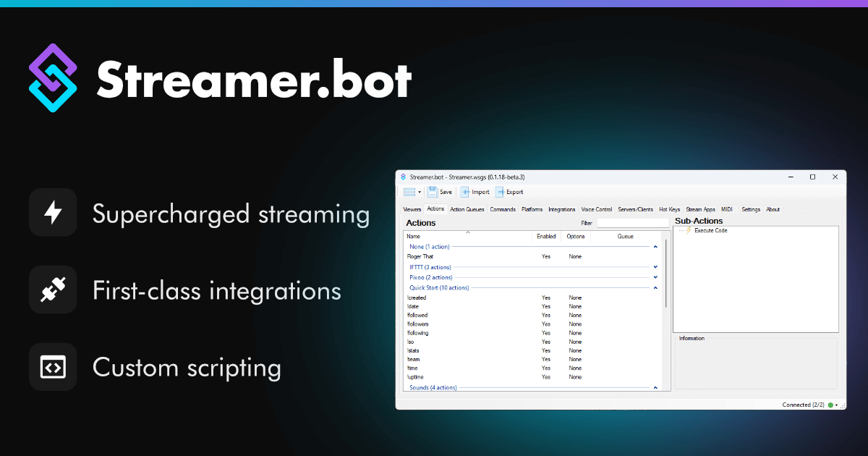
Task: Collapse the None (1 action) group
Action: 655,247
